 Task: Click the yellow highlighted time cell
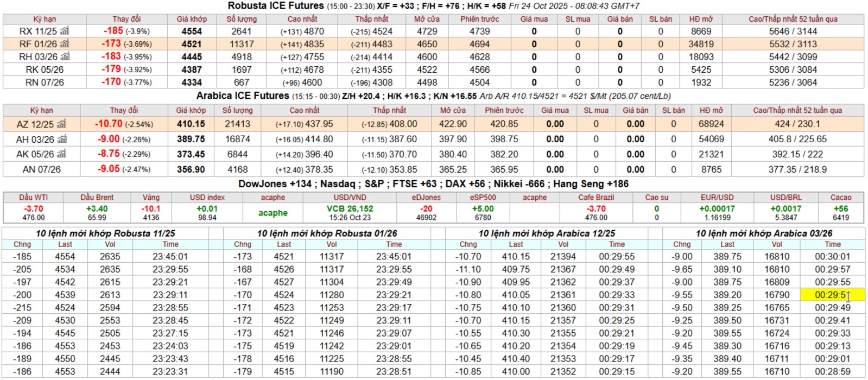click(832, 295)
